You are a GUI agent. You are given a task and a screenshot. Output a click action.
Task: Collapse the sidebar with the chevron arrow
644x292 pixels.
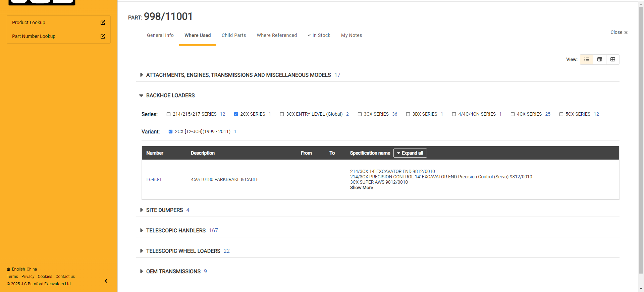pyautogui.click(x=106, y=281)
